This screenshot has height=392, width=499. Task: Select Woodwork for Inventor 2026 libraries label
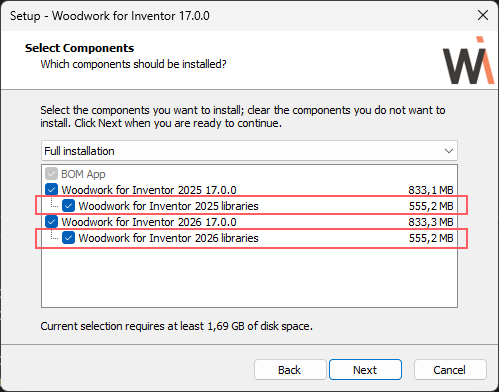tap(168, 238)
